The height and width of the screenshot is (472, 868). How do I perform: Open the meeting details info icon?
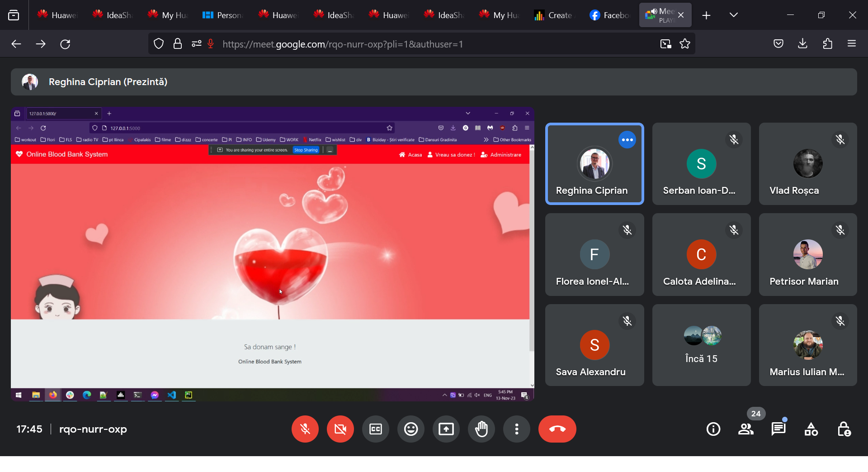pyautogui.click(x=713, y=429)
